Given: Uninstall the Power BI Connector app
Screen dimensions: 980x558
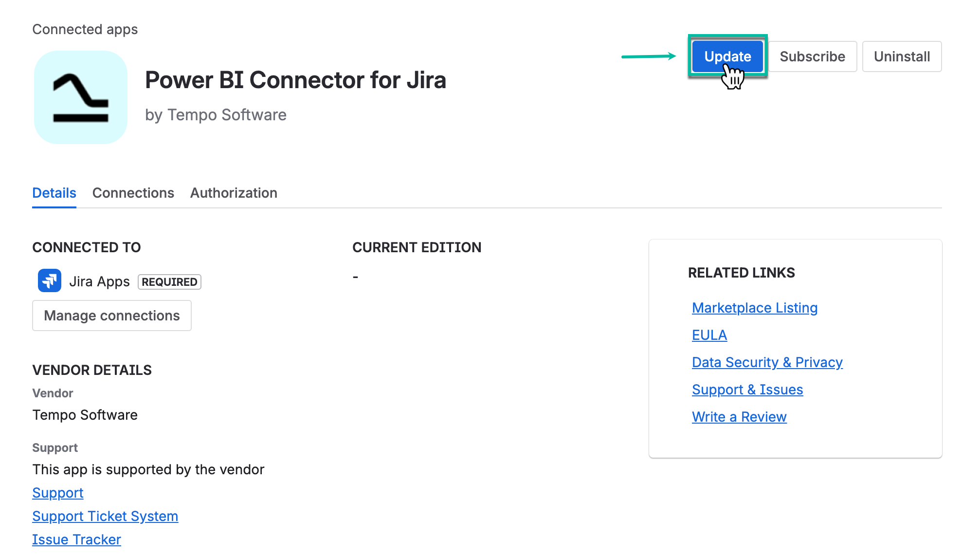Looking at the screenshot, I should (x=902, y=56).
